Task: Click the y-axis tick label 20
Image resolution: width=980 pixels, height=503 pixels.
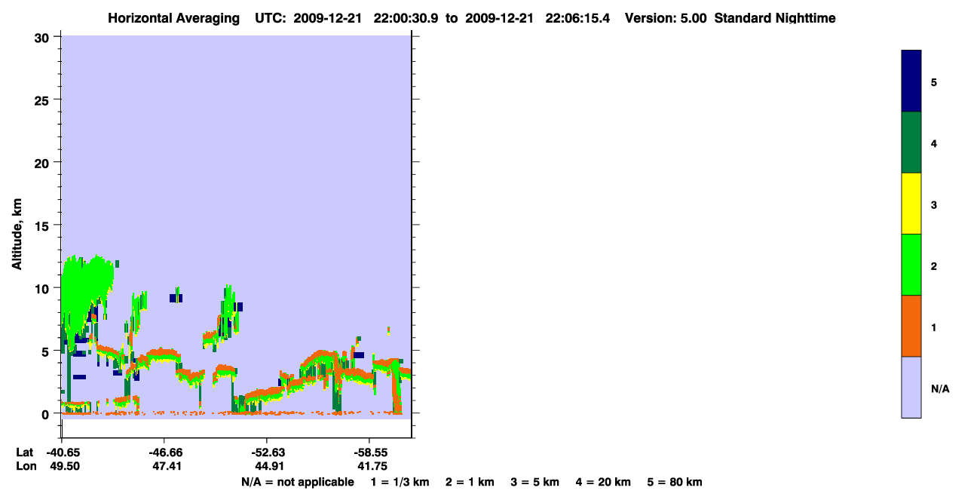Action: (x=43, y=162)
